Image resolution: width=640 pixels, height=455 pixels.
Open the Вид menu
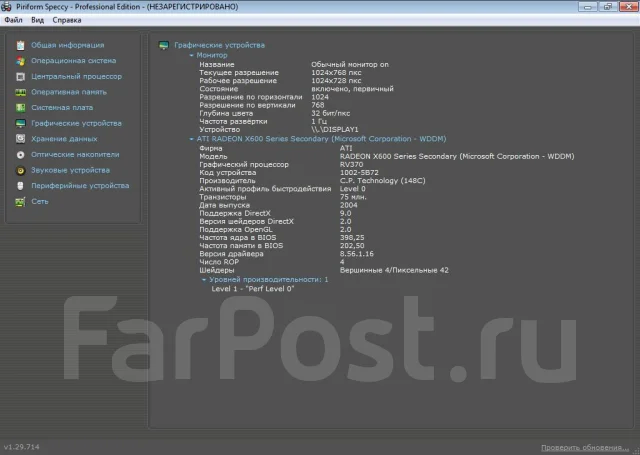pyautogui.click(x=38, y=20)
